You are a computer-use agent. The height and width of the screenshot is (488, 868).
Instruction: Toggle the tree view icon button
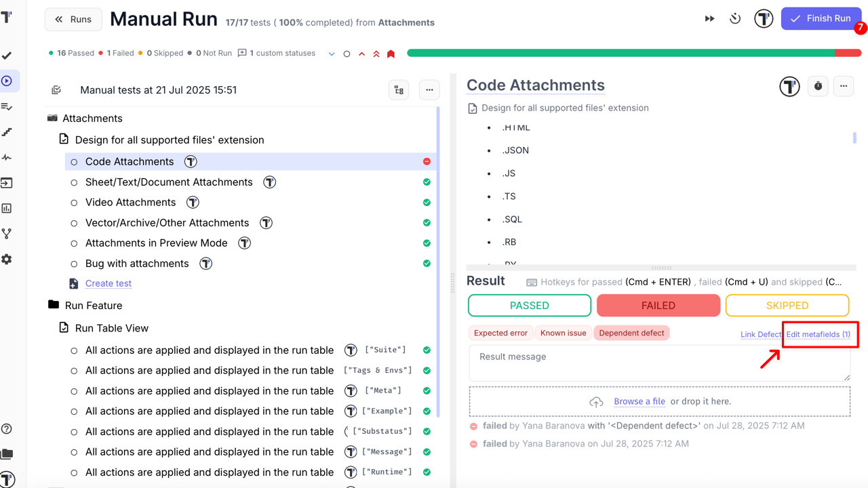click(x=399, y=90)
